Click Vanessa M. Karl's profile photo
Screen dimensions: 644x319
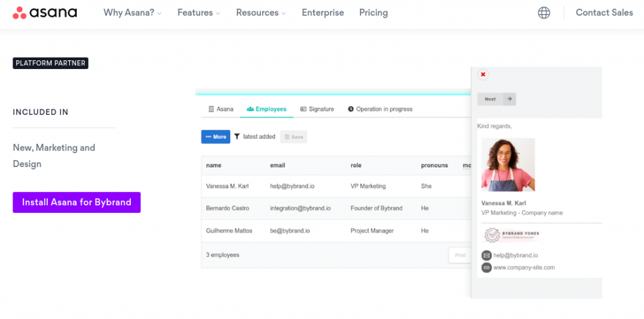point(508,165)
